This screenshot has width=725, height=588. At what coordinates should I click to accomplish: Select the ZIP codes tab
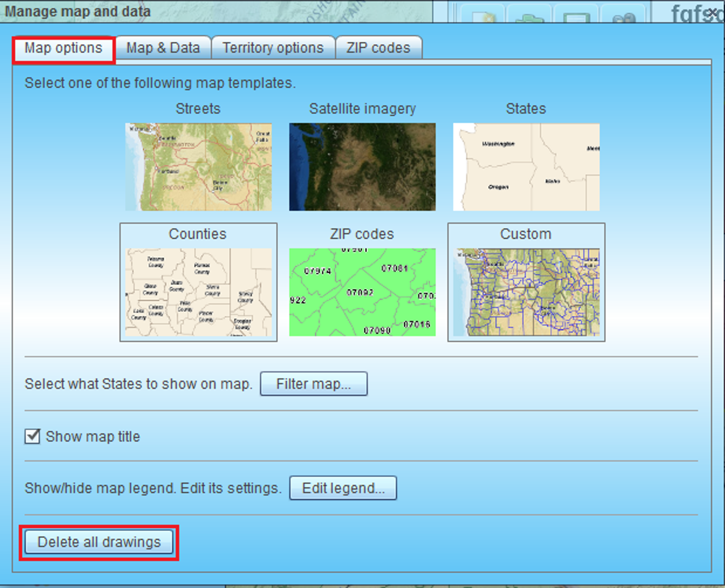[x=379, y=48]
